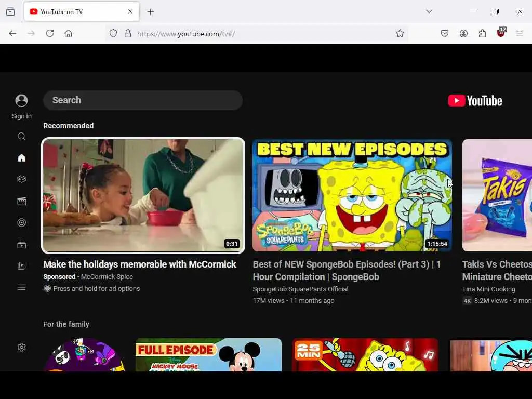The width and height of the screenshot is (532, 399).
Task: Open the Music disc icon in sidebar
Action: [x=21, y=222]
